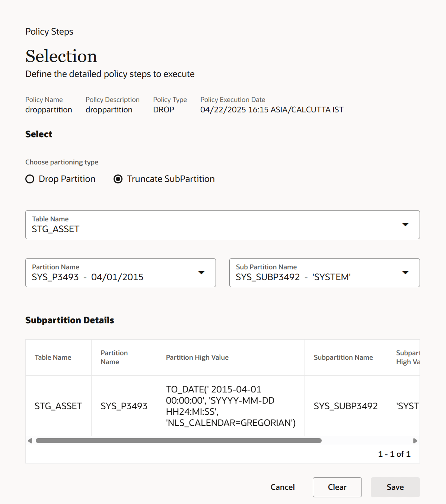Screen dimensions: 446x504
Task: Click the Save button
Action: pyautogui.click(x=395, y=487)
